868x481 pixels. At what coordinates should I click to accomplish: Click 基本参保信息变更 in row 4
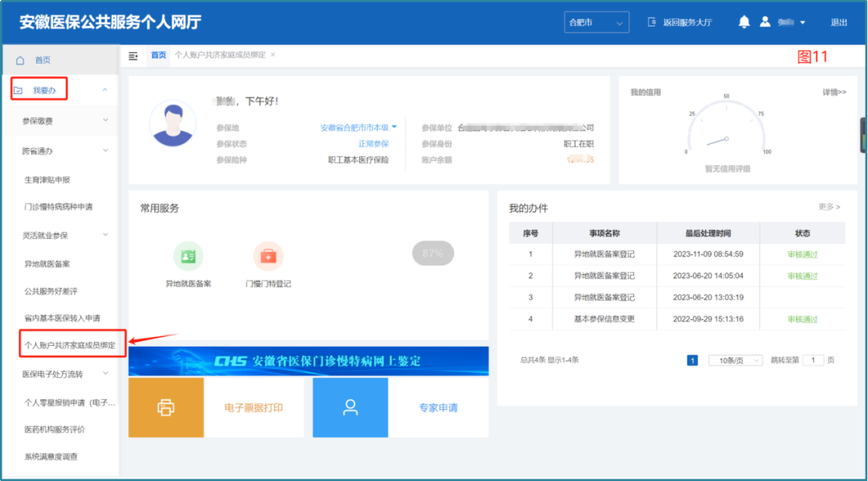tap(604, 319)
